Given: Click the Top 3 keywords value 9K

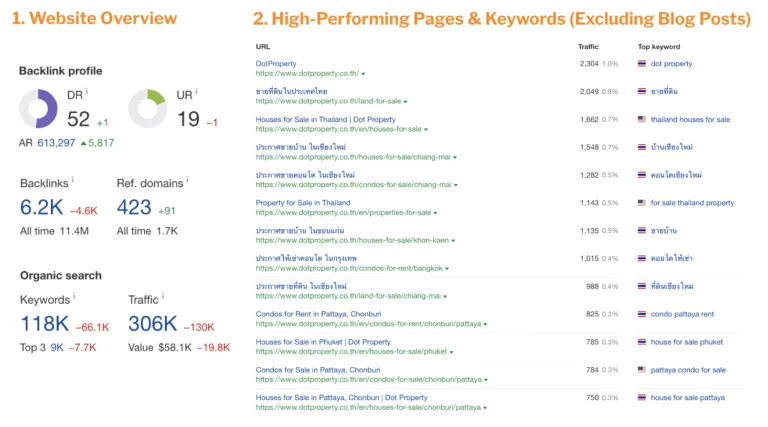Looking at the screenshot, I should [57, 348].
